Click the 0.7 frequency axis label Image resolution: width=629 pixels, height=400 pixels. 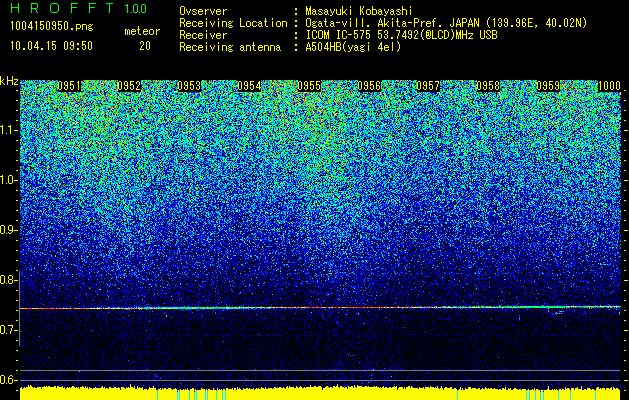pos(8,330)
